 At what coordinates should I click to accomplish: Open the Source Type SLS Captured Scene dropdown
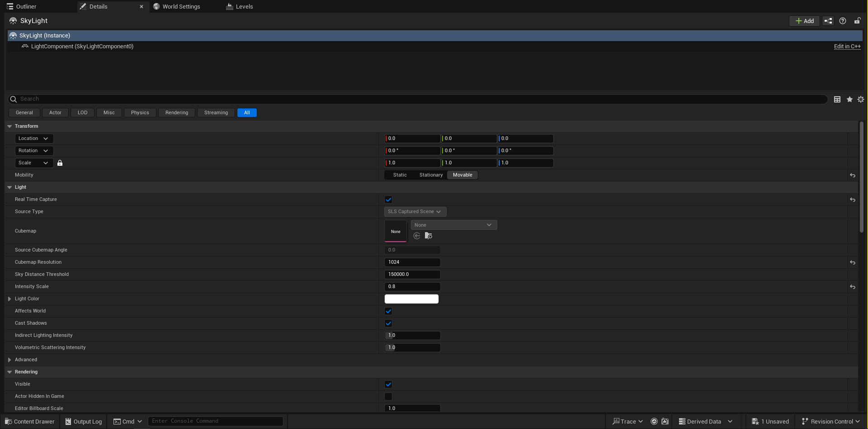click(x=415, y=212)
